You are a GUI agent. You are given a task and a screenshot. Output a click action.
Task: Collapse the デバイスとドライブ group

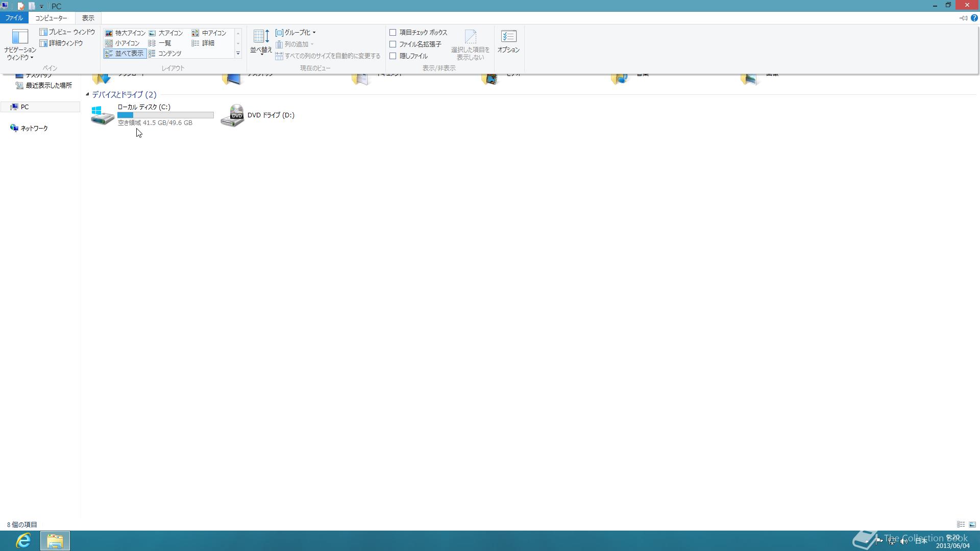[87, 94]
